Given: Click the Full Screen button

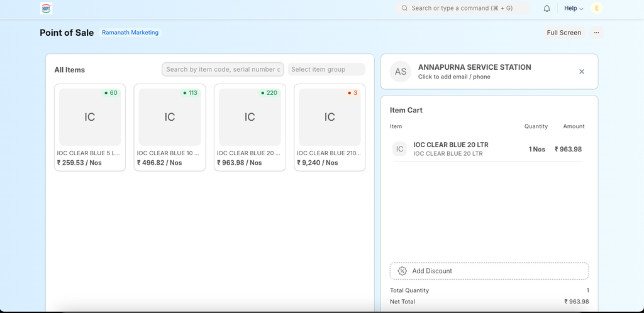Looking at the screenshot, I should click(x=564, y=33).
